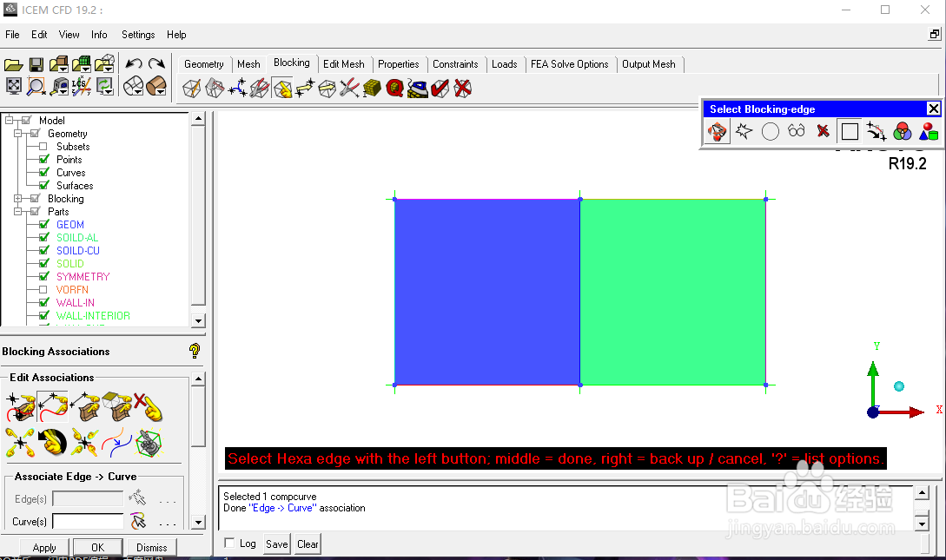Collapse the Geometry tree node
This screenshot has width=946, height=560.
(x=18, y=133)
